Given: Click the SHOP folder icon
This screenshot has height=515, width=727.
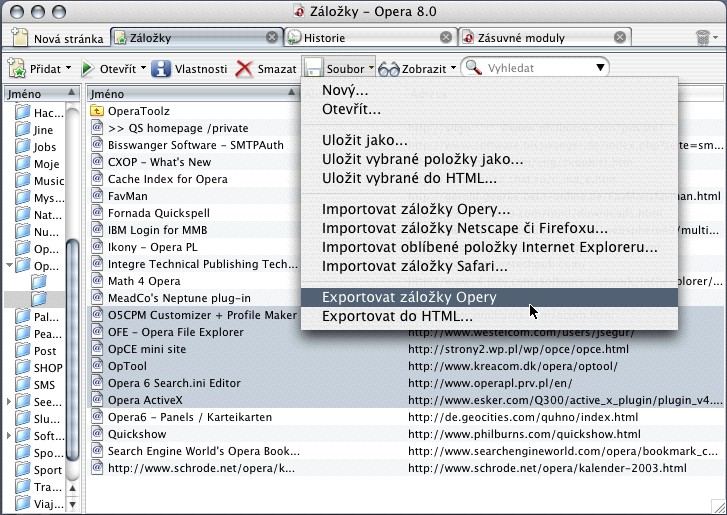Looking at the screenshot, I should pos(22,367).
